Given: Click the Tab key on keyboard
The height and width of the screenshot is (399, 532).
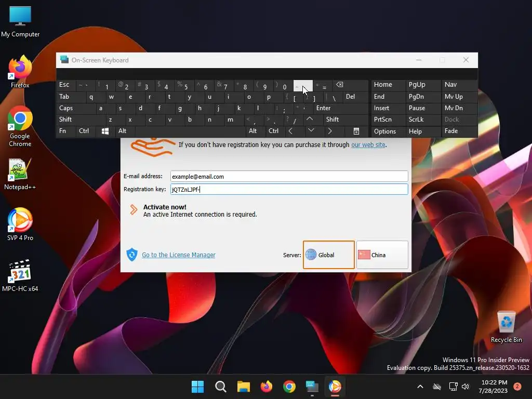Looking at the screenshot, I should coord(71,97).
